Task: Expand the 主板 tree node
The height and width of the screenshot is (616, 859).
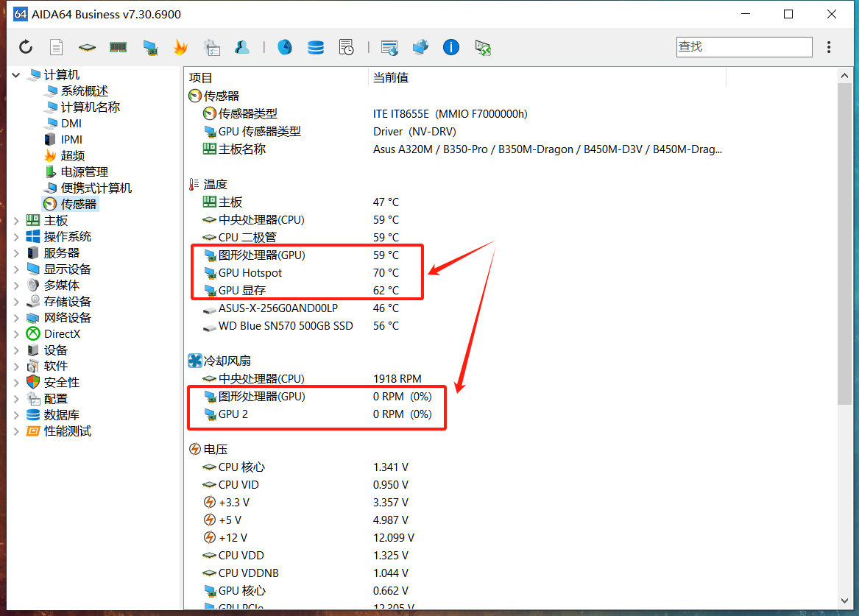Action: pyautogui.click(x=16, y=221)
